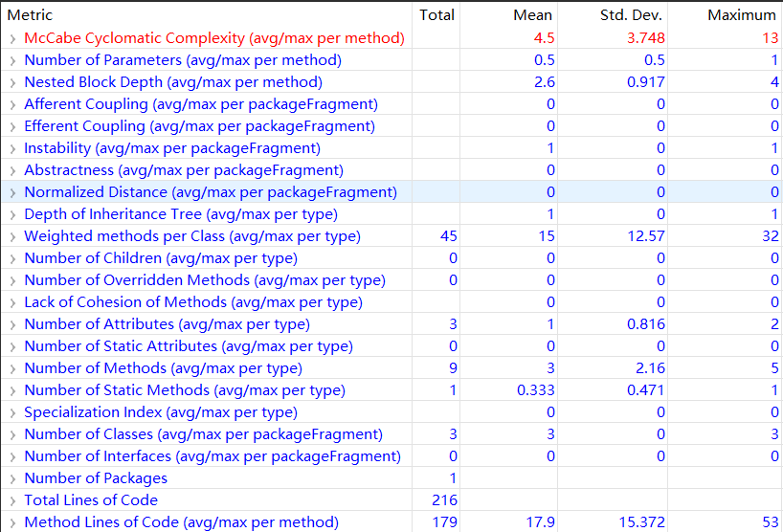Expand the Number of Parameters row

coord(12,60)
